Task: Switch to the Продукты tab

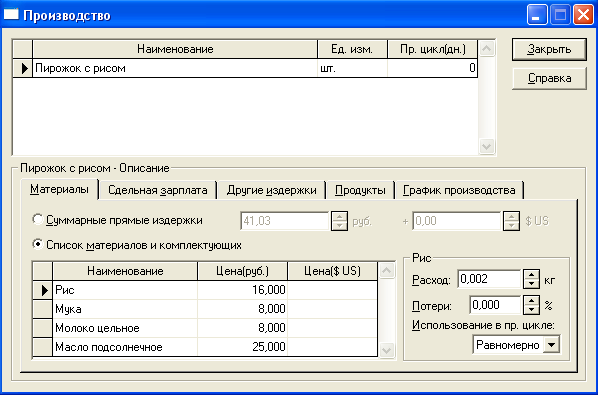Action: pos(360,190)
